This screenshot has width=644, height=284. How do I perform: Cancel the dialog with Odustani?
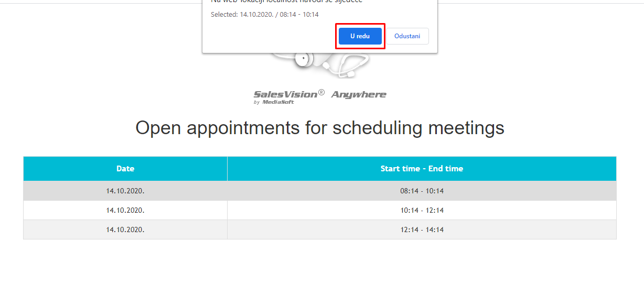pyautogui.click(x=407, y=36)
